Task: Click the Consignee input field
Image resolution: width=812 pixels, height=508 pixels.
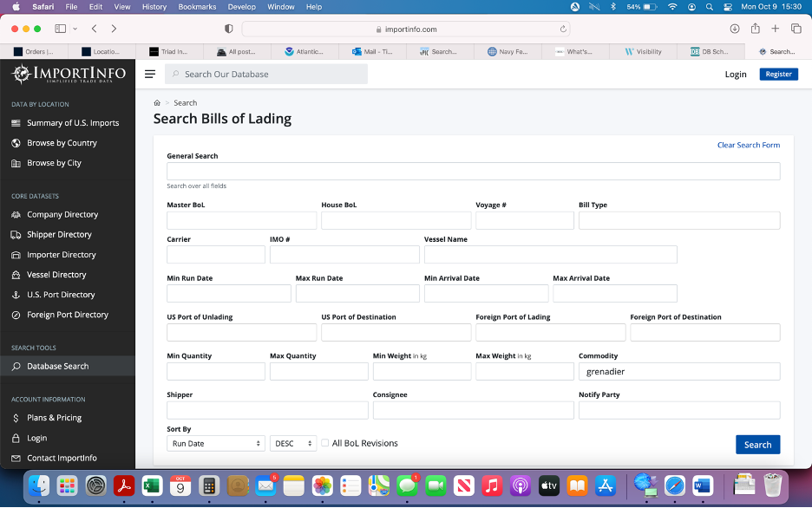Action: (x=474, y=410)
